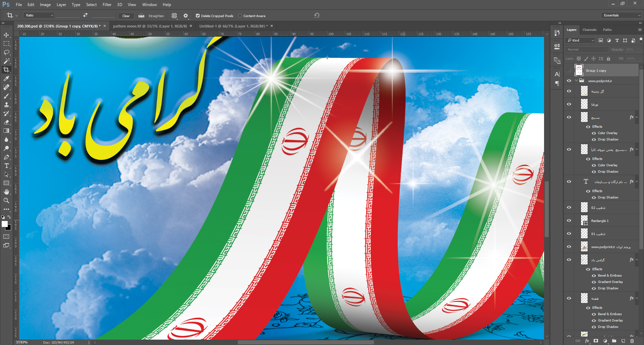The height and width of the screenshot is (345, 644).
Task: Hide the نورها layer
Action: (x=569, y=104)
